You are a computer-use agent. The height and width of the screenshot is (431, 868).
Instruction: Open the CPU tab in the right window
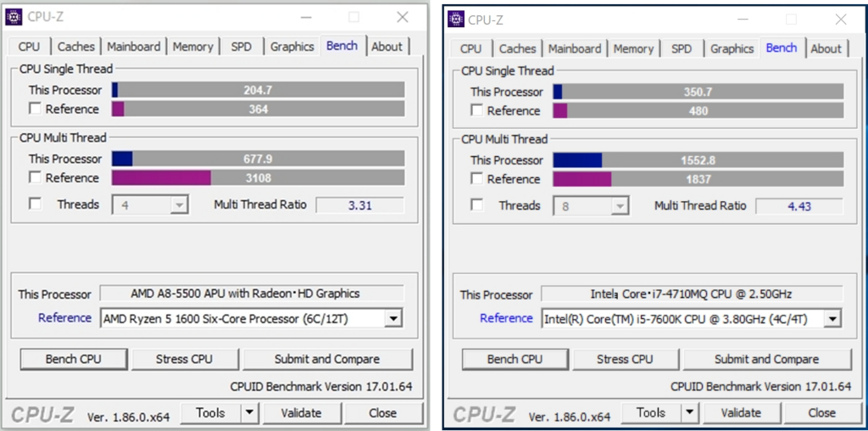(471, 48)
